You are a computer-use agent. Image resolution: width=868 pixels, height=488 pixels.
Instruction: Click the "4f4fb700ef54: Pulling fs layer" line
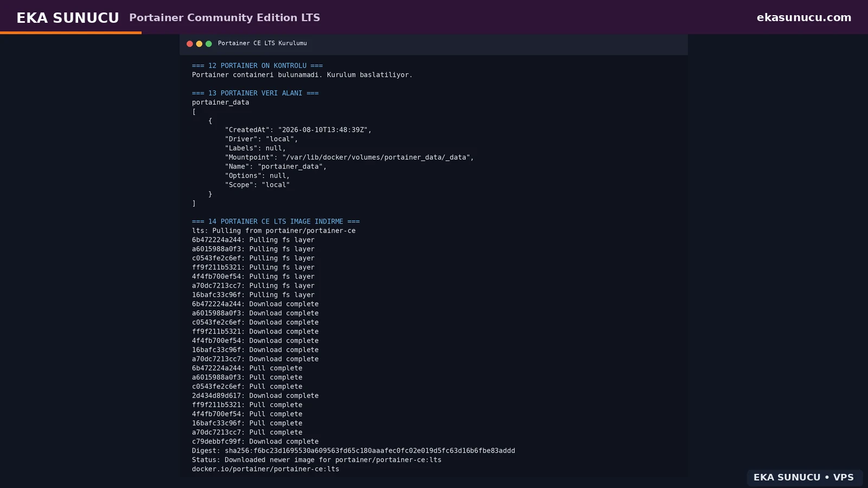253,277
